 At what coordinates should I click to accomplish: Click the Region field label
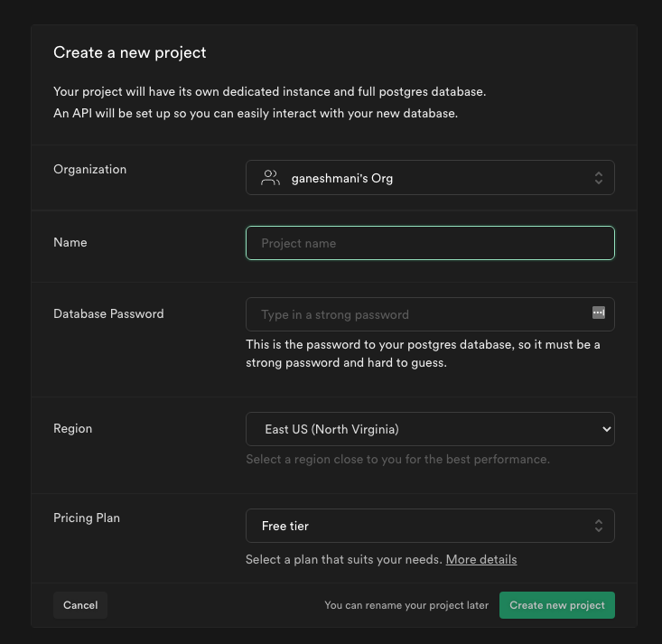pyautogui.click(x=73, y=429)
